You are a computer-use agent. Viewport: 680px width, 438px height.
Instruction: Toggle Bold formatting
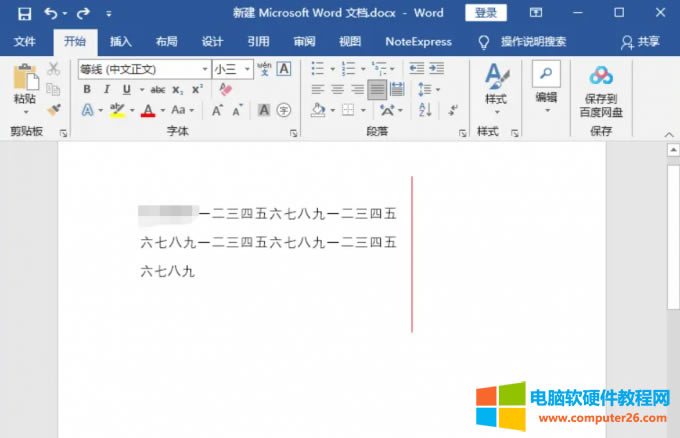[x=86, y=89]
